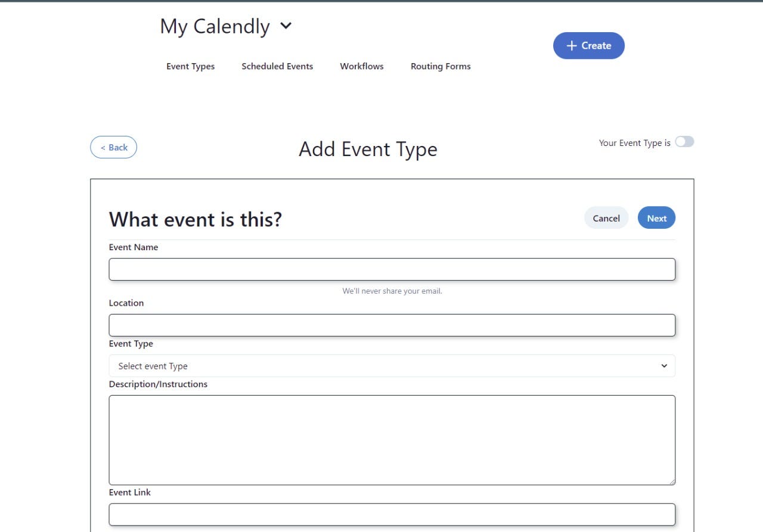Click the 'What event is this?' heading

[x=195, y=220]
